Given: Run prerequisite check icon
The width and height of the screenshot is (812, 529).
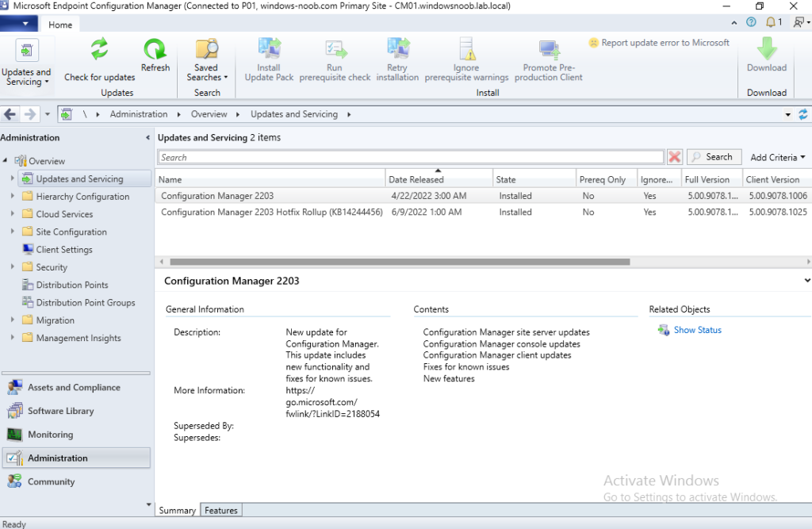Looking at the screenshot, I should 335,50.
